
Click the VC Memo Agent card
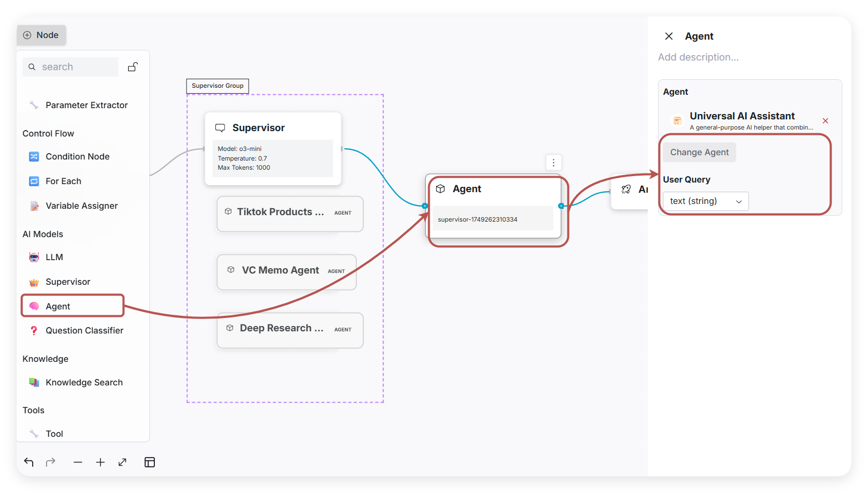tap(286, 271)
